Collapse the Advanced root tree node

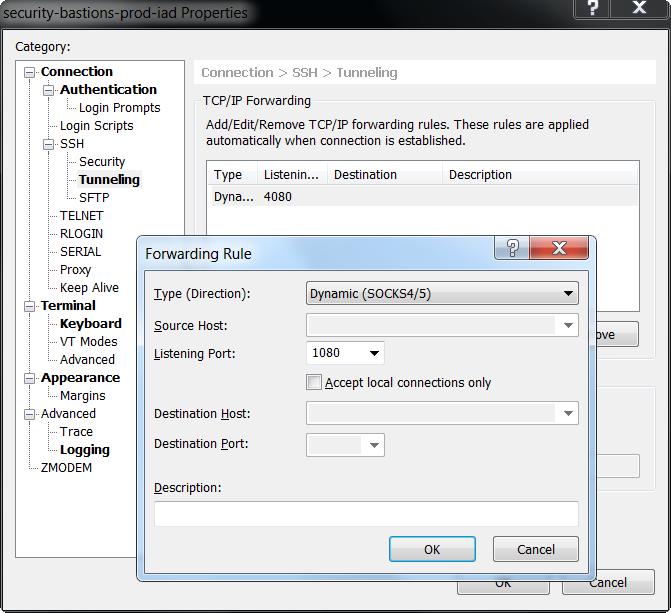pyautogui.click(x=29, y=414)
